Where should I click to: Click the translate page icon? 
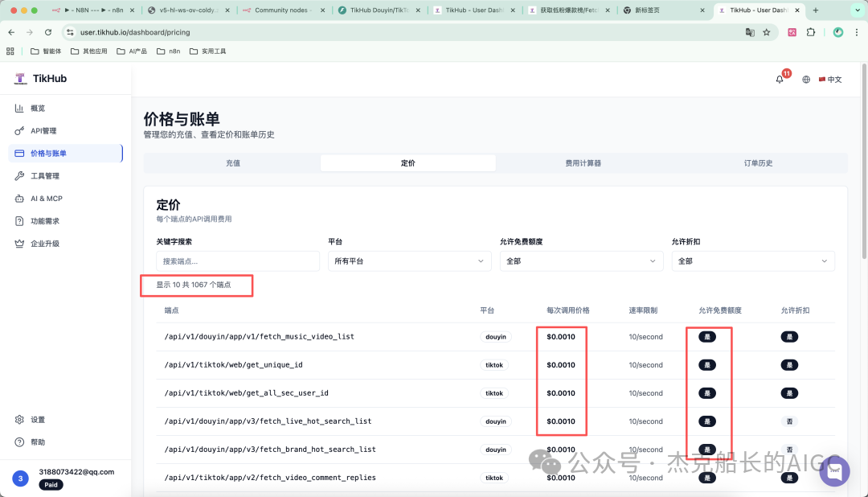pyautogui.click(x=750, y=32)
